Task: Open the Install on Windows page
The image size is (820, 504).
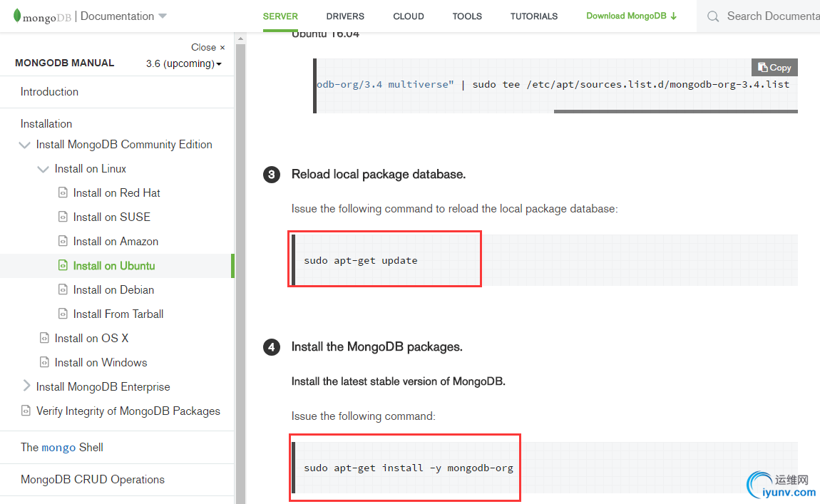Action: 101,362
